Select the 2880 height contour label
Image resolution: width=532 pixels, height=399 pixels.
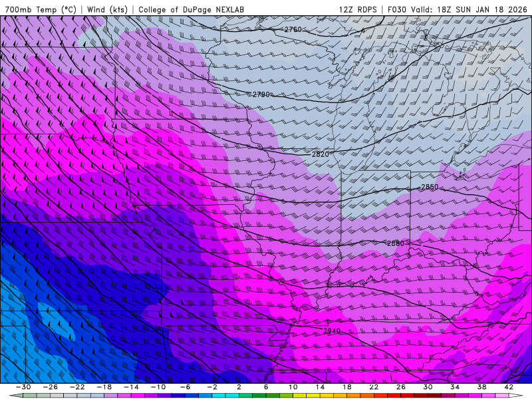click(396, 243)
